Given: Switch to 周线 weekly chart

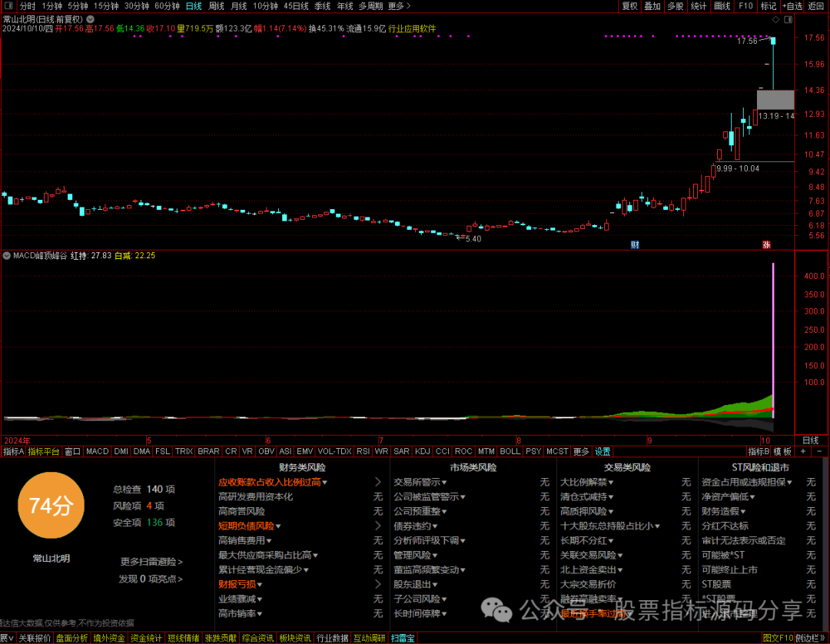Looking at the screenshot, I should (x=216, y=6).
